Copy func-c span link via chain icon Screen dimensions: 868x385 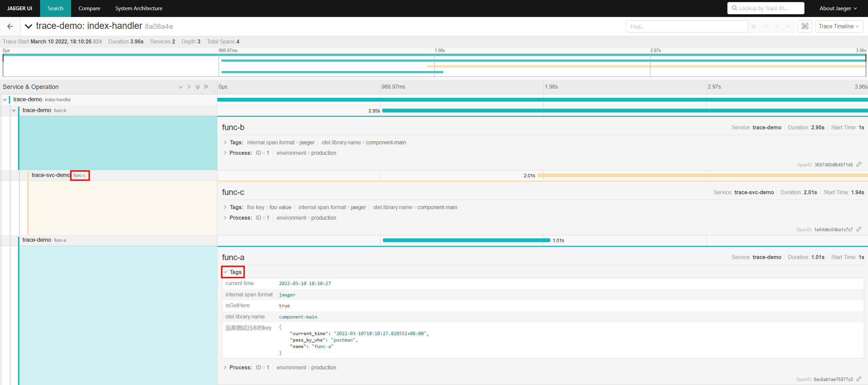[859, 230]
